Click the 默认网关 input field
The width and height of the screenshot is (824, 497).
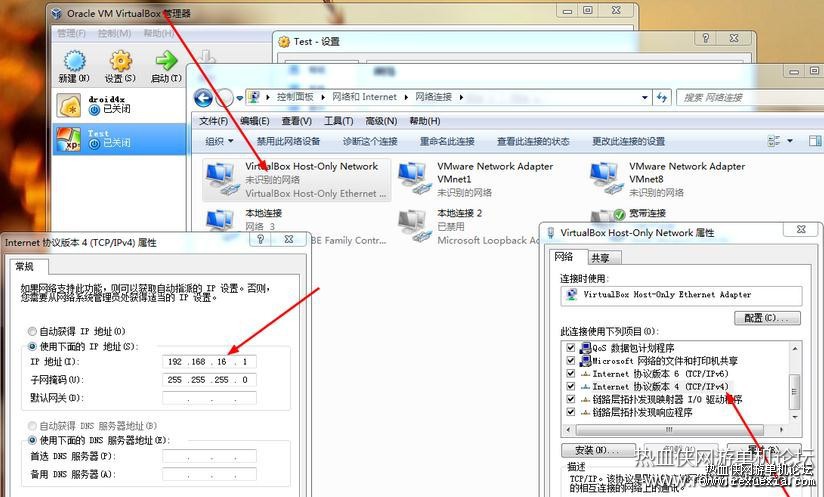[x=209, y=398]
